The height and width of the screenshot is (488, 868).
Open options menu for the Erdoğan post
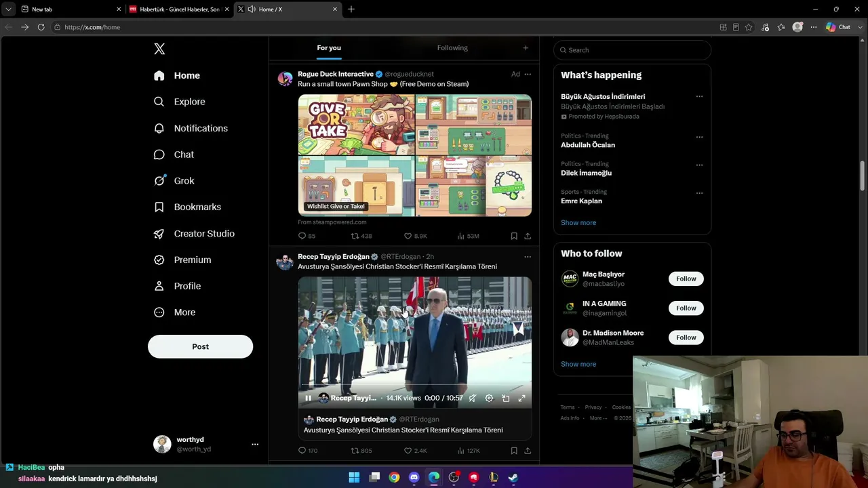(x=528, y=257)
